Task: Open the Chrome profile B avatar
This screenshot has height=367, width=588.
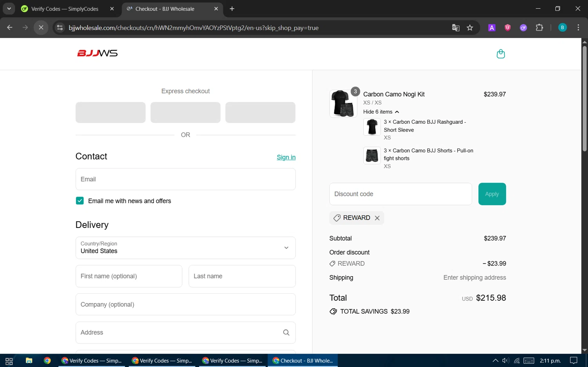Action: tap(563, 28)
